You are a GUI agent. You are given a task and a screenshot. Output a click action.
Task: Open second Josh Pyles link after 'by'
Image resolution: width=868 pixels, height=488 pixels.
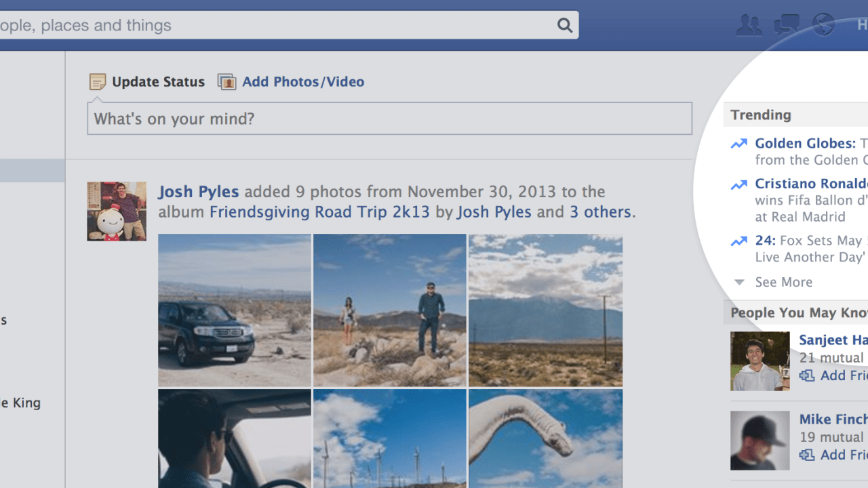[494, 212]
